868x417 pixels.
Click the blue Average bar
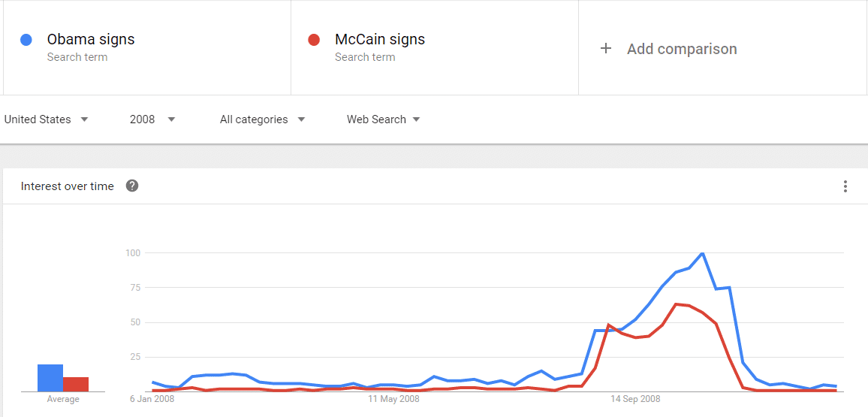coord(50,378)
